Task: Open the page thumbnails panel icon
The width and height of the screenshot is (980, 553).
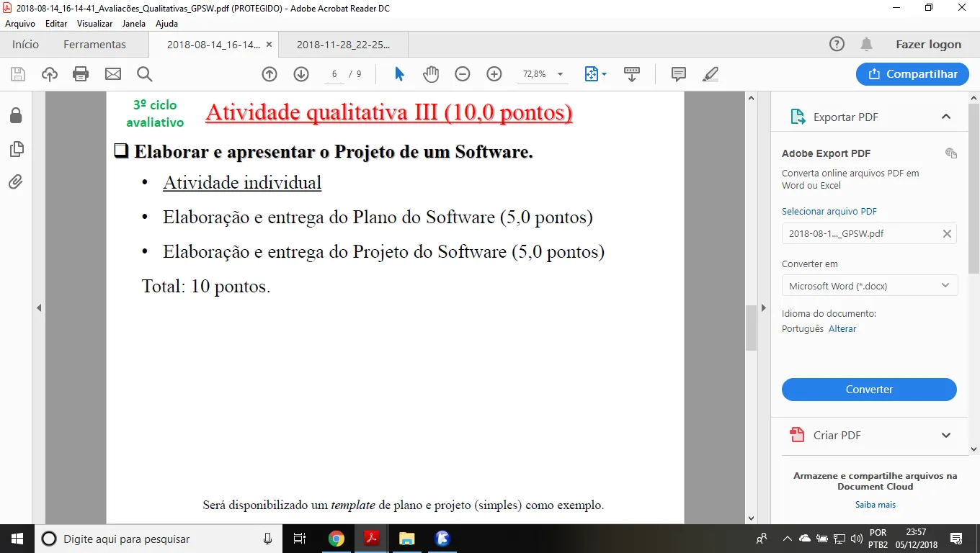Action: coord(16,149)
